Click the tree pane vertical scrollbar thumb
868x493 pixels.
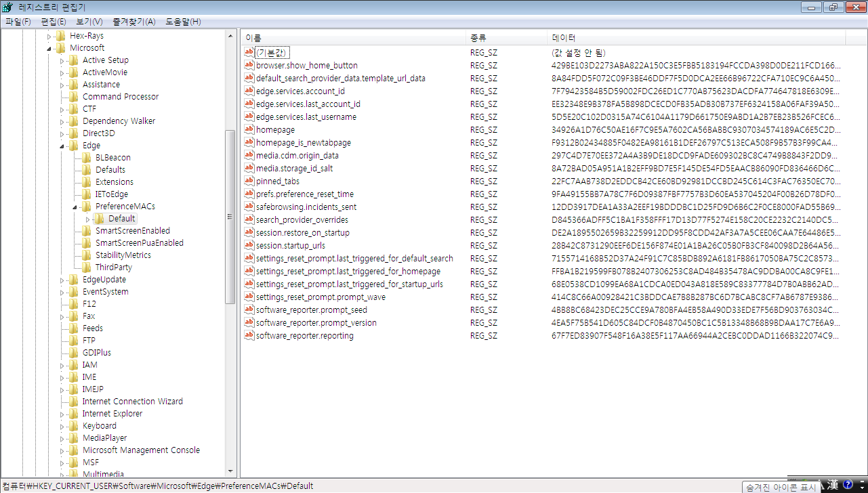230,217
